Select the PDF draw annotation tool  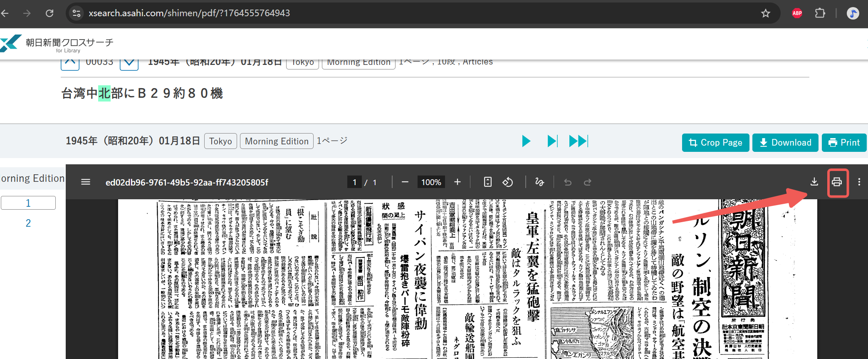pyautogui.click(x=539, y=182)
